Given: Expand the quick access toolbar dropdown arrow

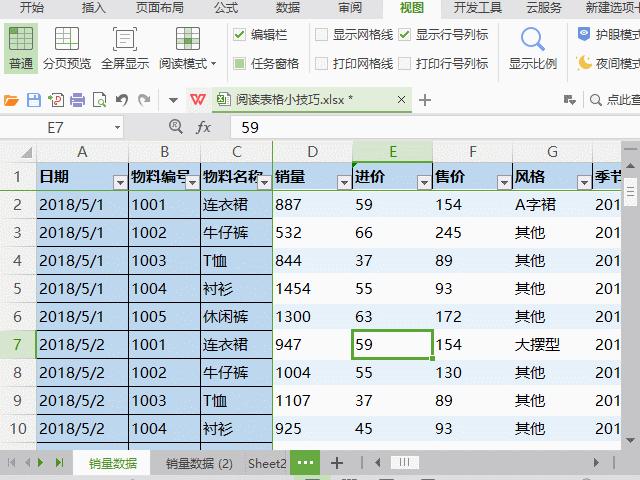Looking at the screenshot, I should pyautogui.click(x=173, y=100).
